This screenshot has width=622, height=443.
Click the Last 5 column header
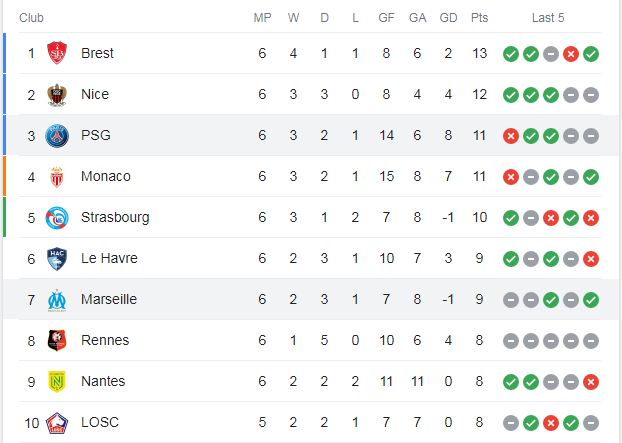coord(548,18)
